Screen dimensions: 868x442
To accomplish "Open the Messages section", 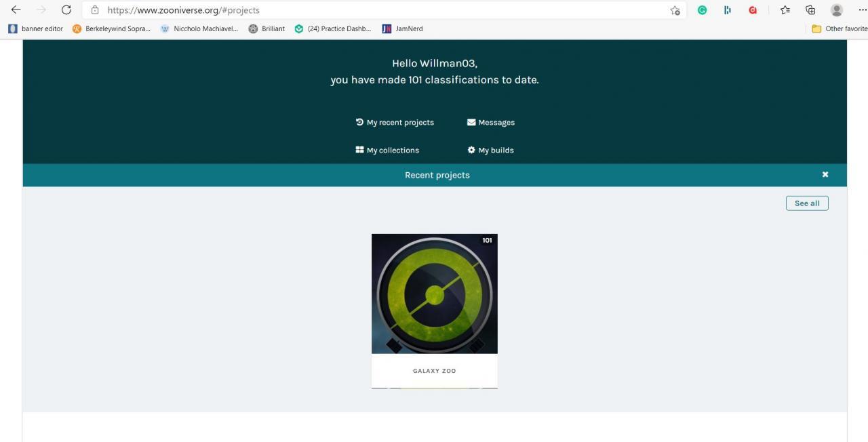I will coord(491,122).
